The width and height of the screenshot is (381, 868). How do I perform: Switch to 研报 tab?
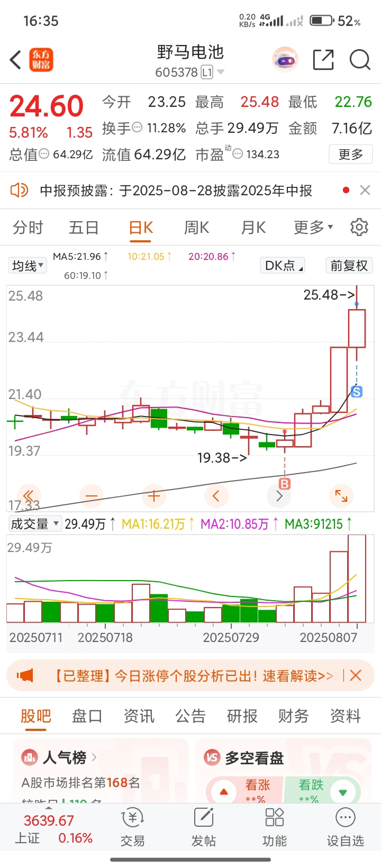[x=242, y=716]
